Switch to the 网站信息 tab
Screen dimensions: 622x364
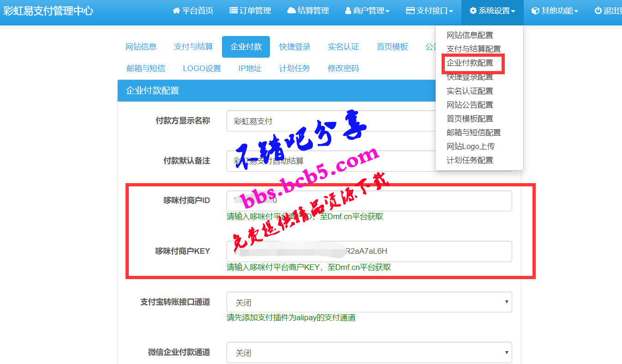pos(141,47)
